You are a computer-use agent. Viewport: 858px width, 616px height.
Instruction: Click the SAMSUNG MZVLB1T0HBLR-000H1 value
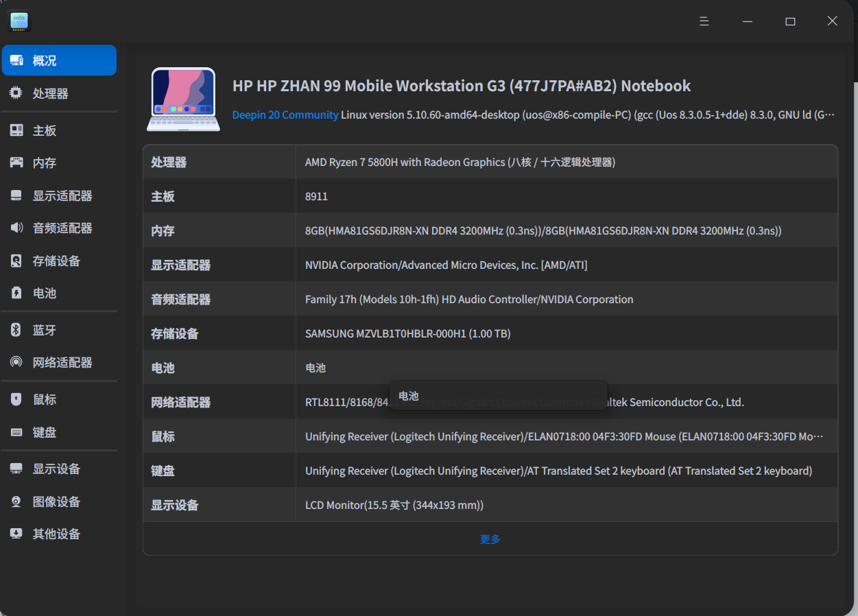pos(407,333)
